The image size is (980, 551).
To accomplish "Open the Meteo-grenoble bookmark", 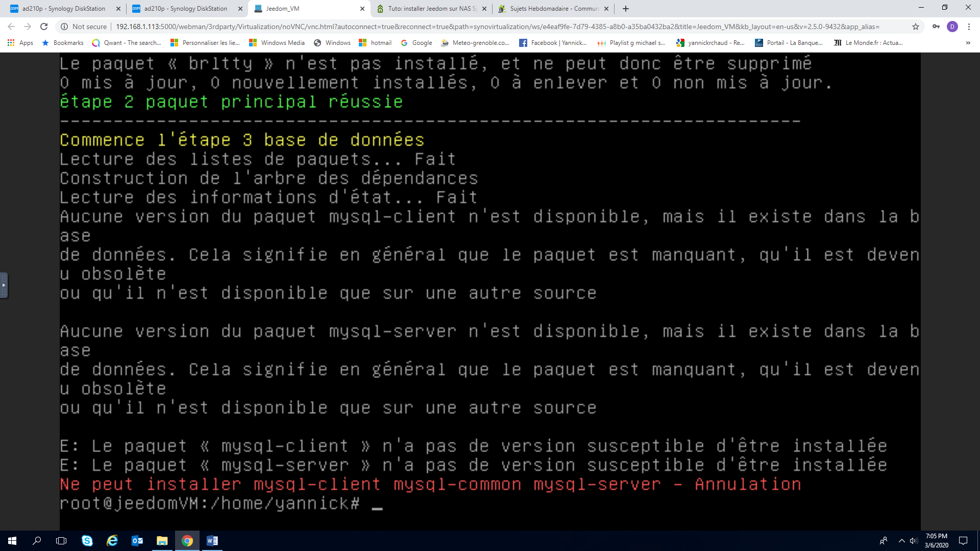I will [x=475, y=43].
